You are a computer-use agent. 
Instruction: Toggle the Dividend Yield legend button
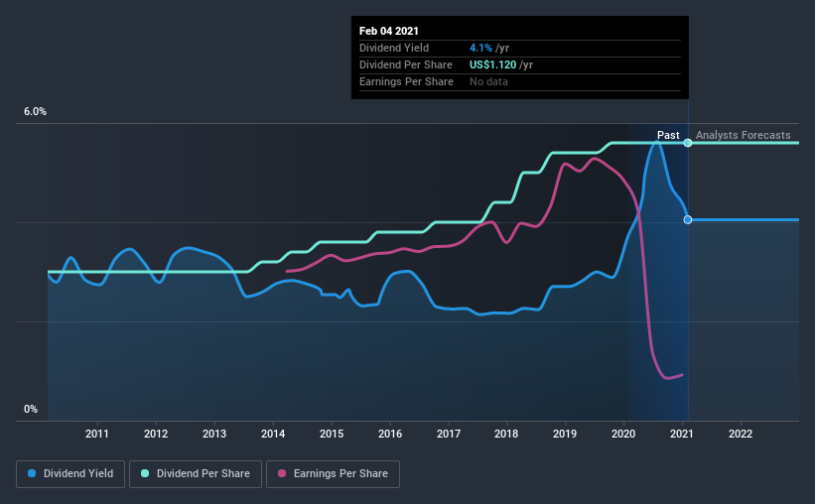tap(70, 474)
